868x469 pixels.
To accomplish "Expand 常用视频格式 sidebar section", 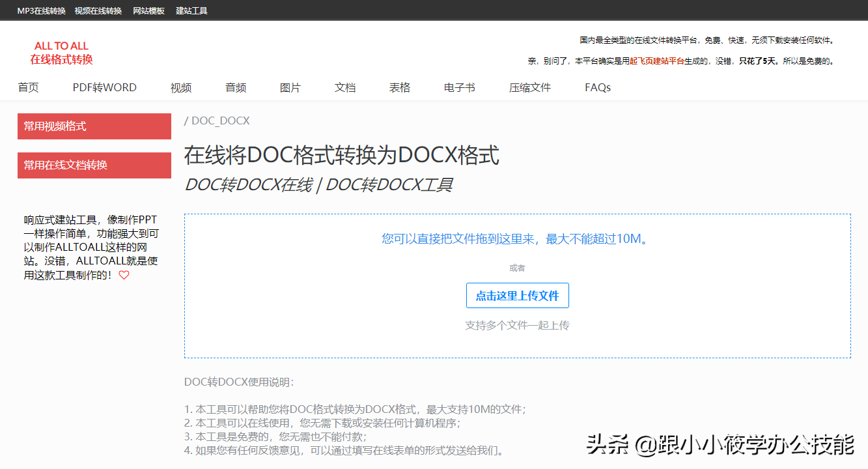I will click(94, 126).
